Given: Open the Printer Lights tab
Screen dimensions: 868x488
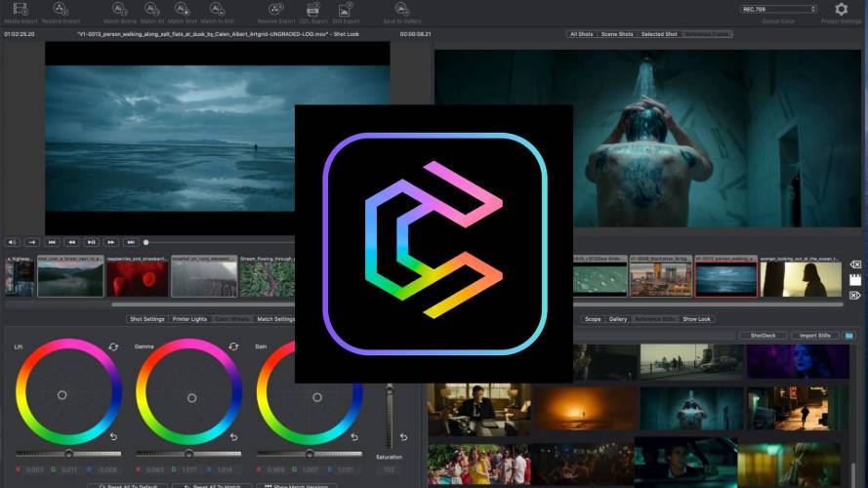Looking at the screenshot, I should tap(189, 319).
